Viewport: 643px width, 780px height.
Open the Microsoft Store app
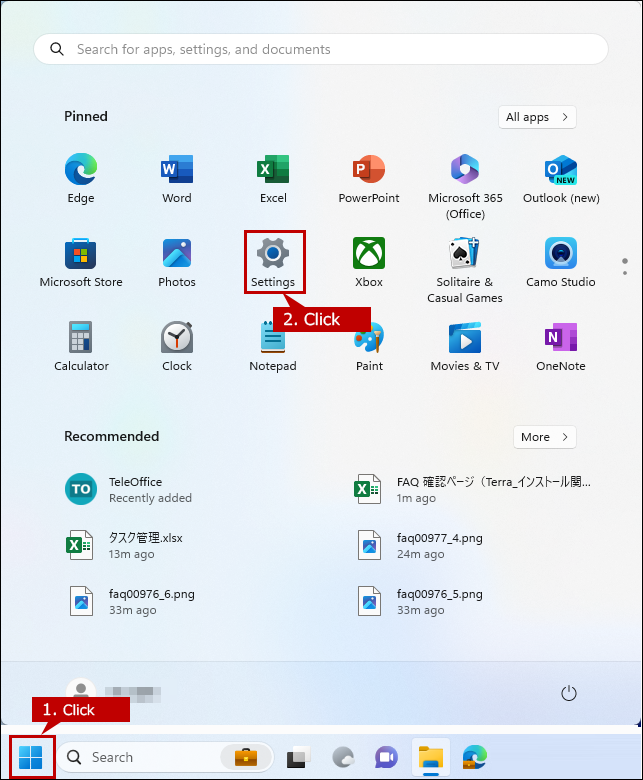[x=81, y=263]
